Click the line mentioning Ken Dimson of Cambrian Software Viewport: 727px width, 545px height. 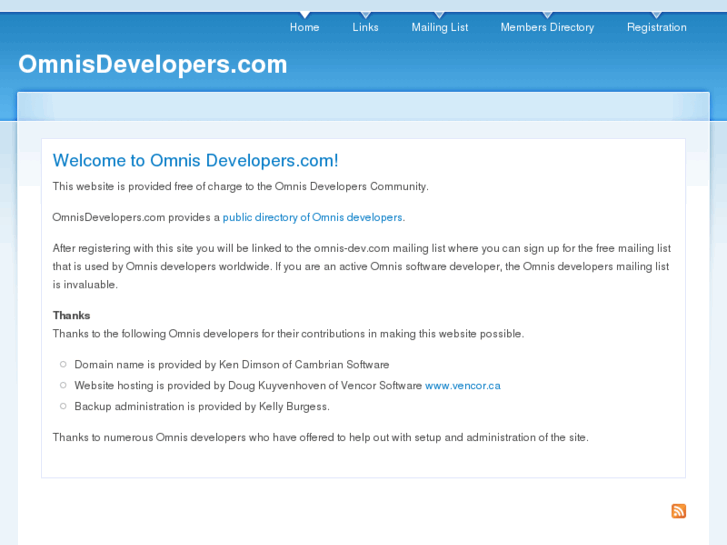(232, 365)
